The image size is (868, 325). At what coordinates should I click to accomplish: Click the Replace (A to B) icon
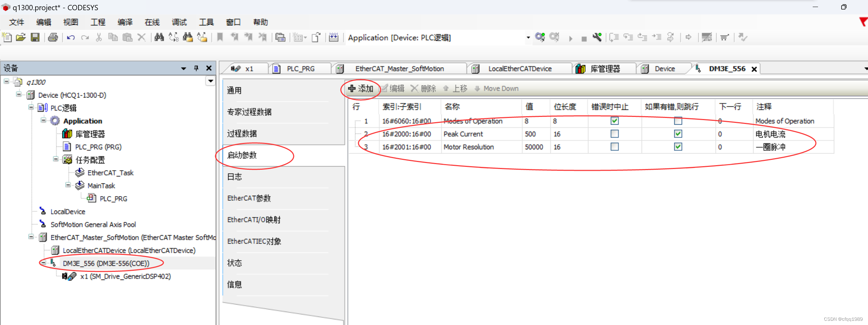[x=174, y=37]
